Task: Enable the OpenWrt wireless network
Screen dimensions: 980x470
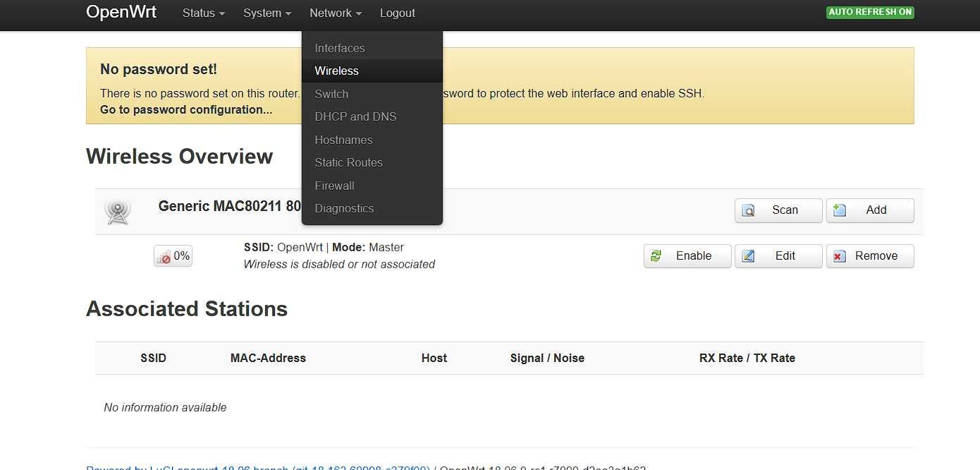Action: click(x=687, y=256)
